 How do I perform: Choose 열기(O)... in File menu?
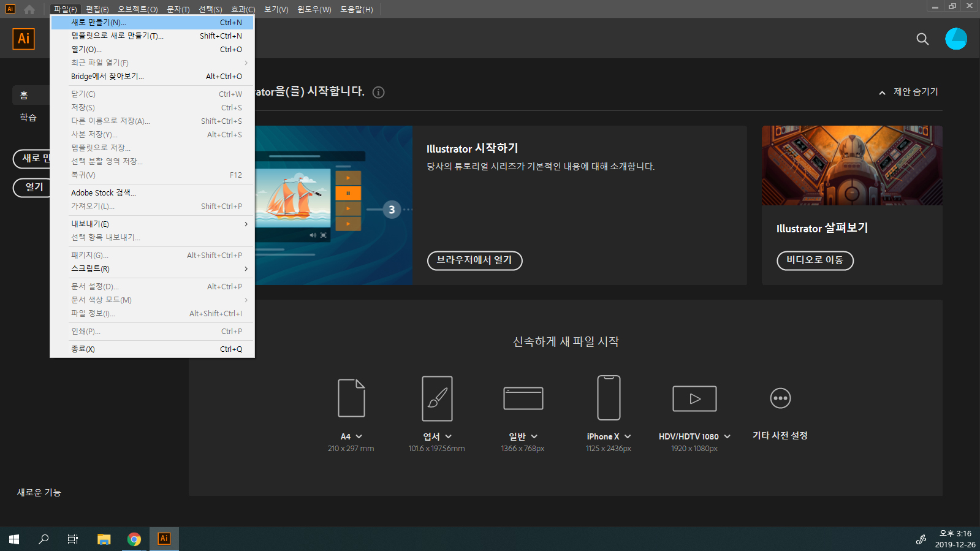pos(152,49)
